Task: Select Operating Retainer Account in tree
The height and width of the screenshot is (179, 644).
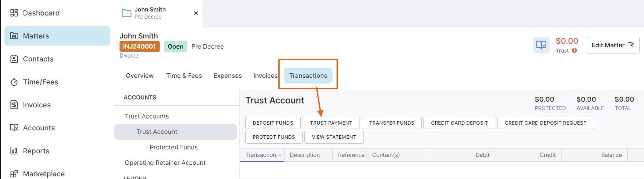Action: pos(165,163)
